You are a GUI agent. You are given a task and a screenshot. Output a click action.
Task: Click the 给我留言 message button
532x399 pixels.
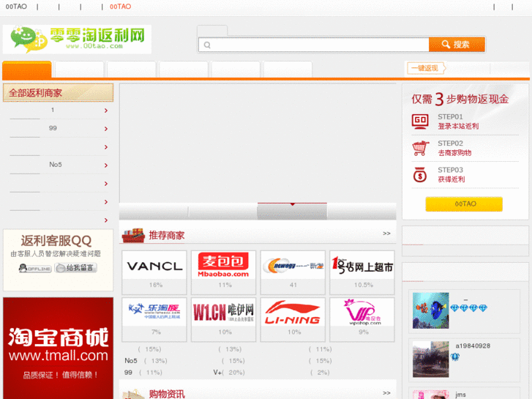click(x=75, y=268)
